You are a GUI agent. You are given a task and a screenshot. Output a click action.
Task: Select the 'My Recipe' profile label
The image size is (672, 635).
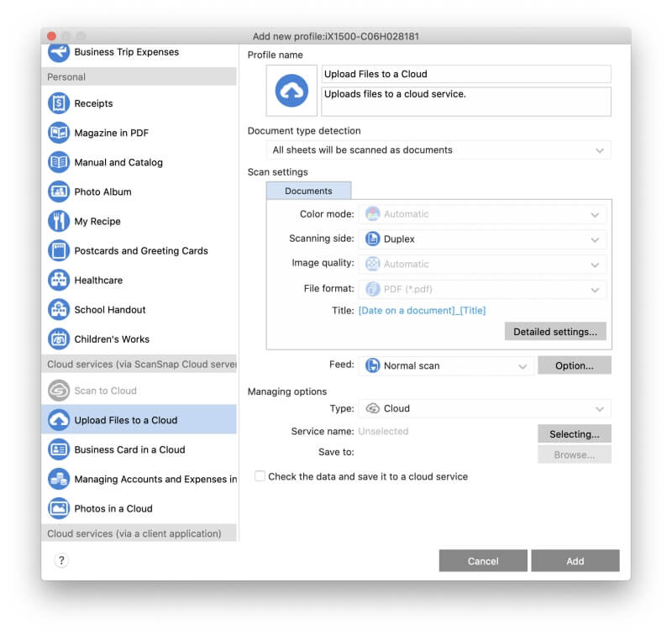click(97, 222)
